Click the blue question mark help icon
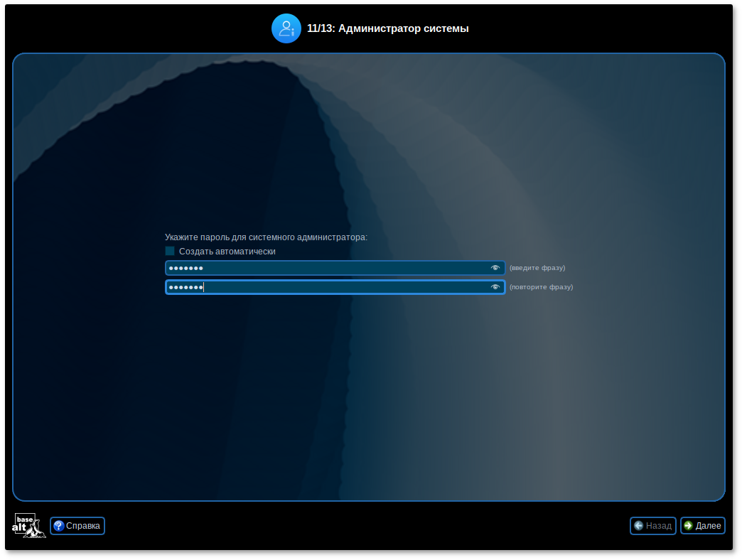Image resolution: width=742 pixels, height=560 pixels. point(59,526)
